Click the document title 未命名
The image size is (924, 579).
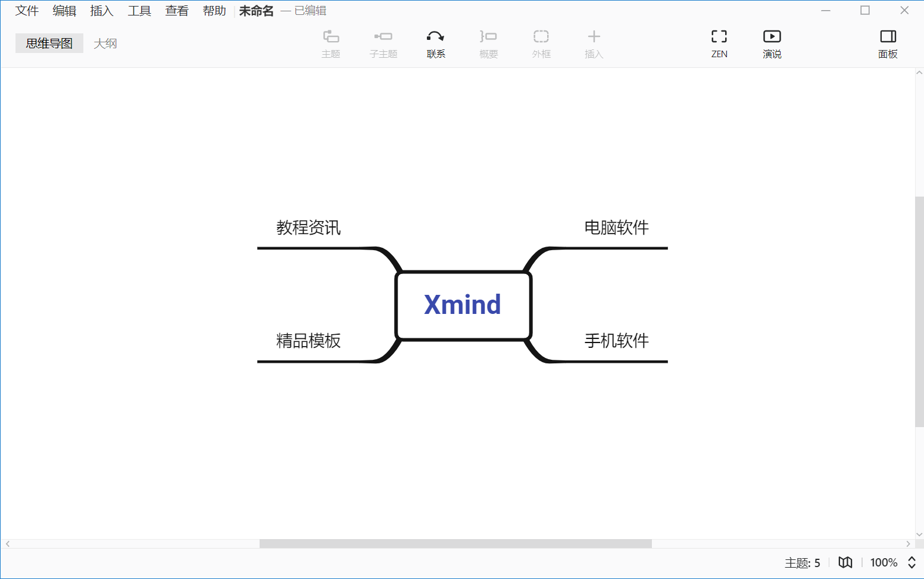pos(257,11)
